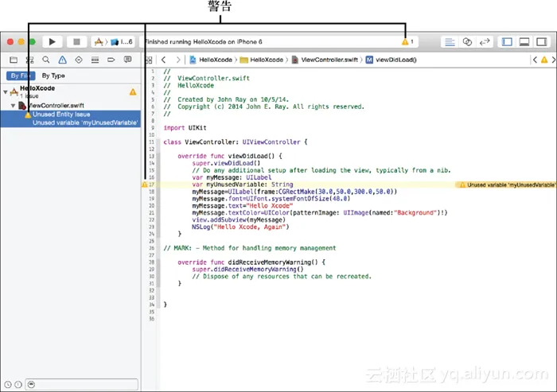
Task: Click the 'var myUnusedVariable: String' line
Action: 243,184
